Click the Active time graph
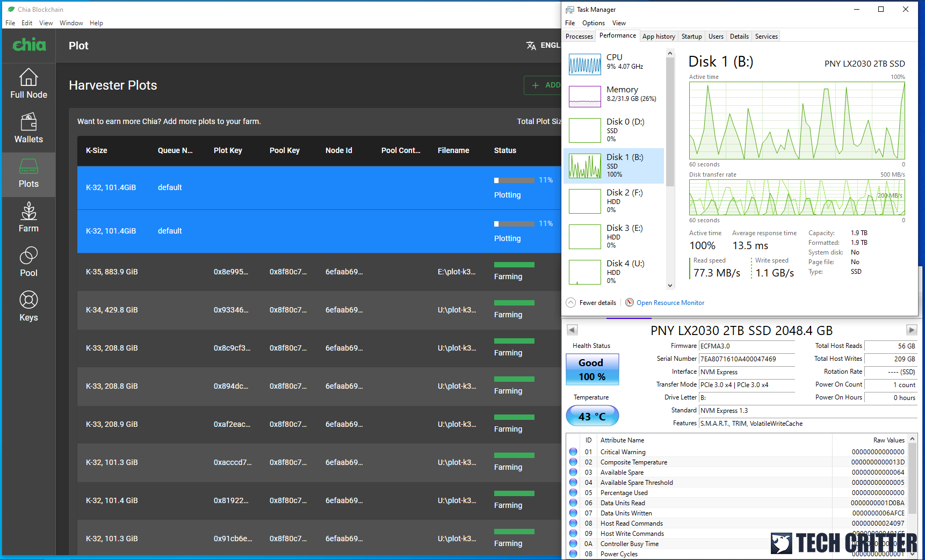The width and height of the screenshot is (925, 560). [797, 120]
